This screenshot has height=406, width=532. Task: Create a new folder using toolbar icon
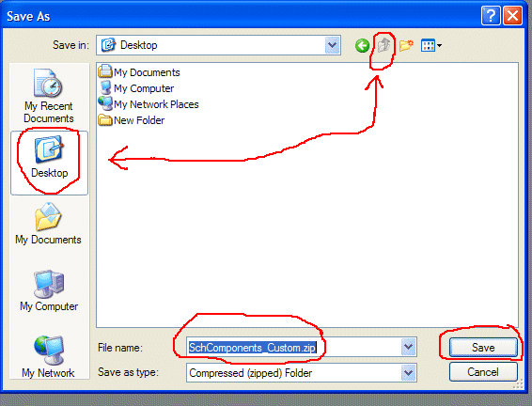point(406,45)
